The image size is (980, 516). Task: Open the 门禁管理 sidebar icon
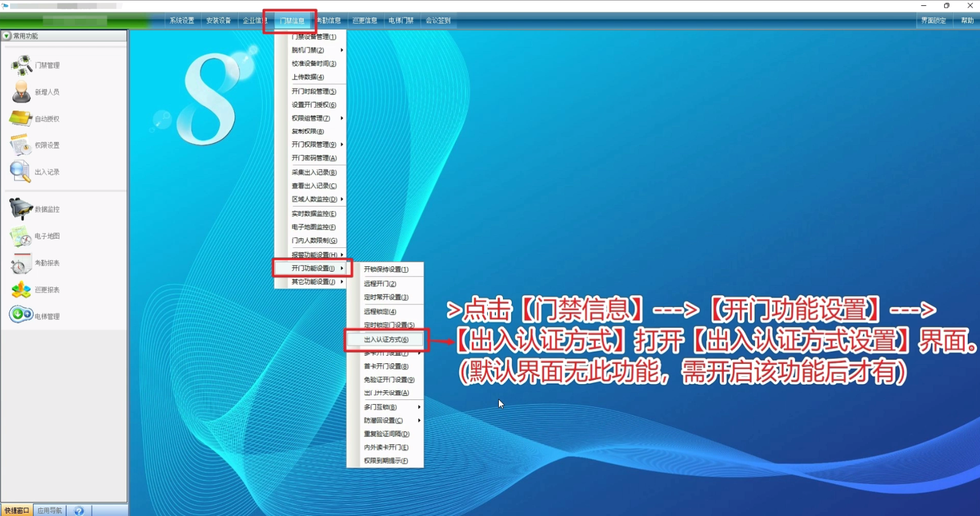click(x=21, y=65)
